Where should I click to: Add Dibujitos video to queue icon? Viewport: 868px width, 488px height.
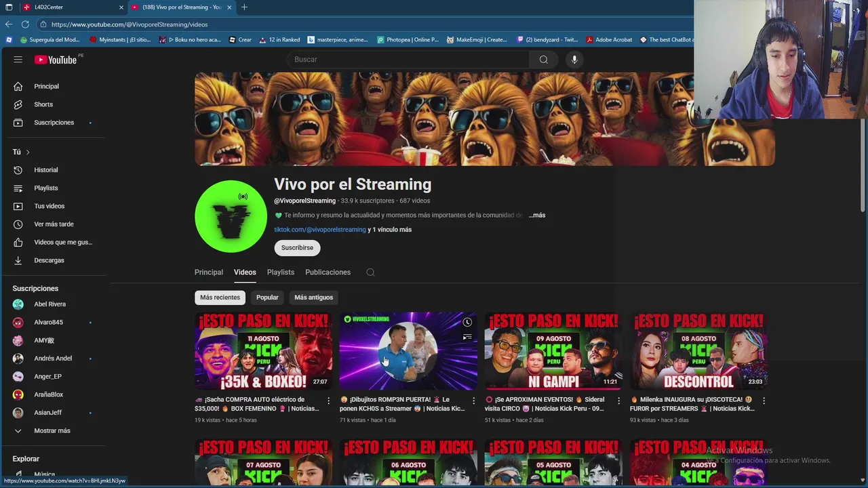point(467,337)
